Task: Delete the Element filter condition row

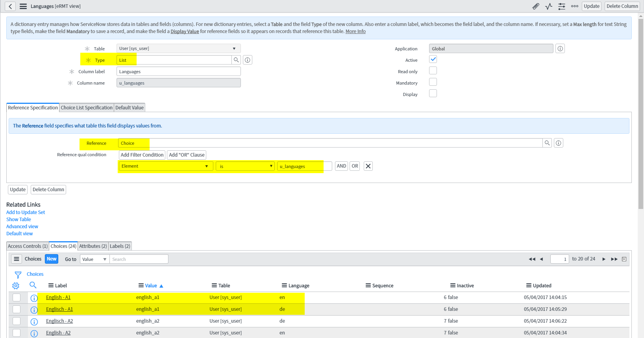Action: 368,166
